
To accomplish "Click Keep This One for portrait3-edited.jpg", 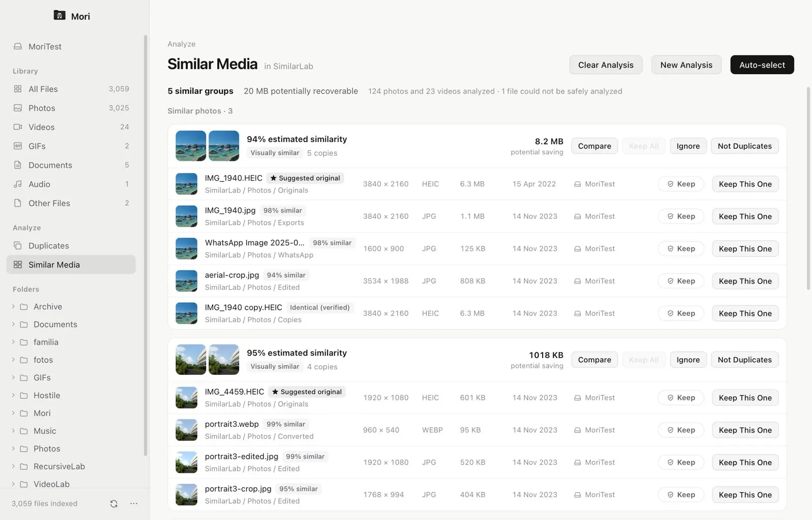I will [745, 463].
